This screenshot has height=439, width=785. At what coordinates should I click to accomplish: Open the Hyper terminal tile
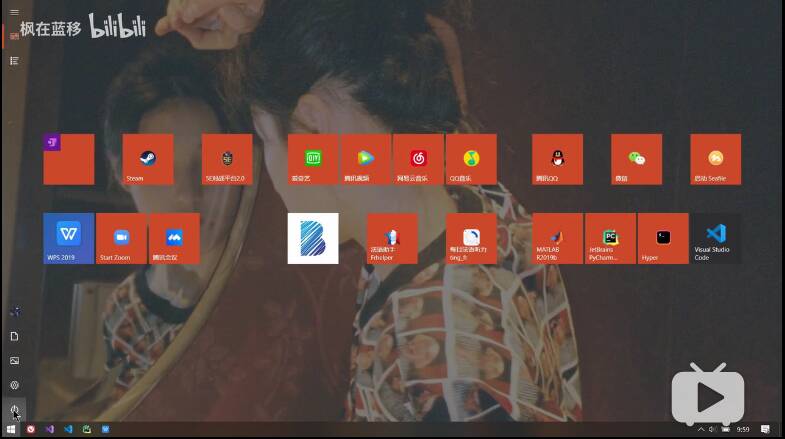[663, 238]
